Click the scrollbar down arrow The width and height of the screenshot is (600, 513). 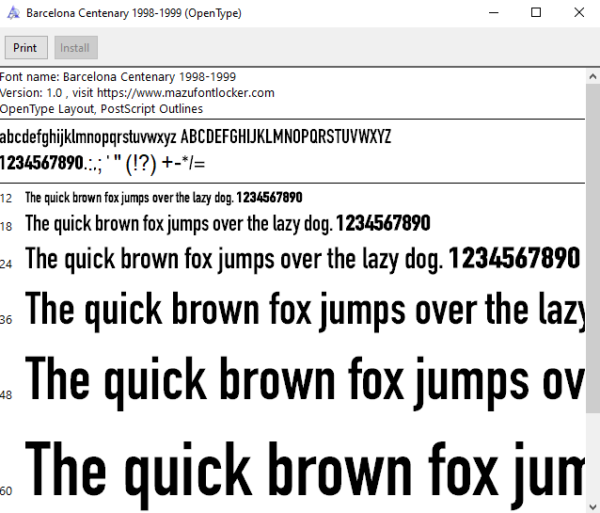tap(593, 506)
